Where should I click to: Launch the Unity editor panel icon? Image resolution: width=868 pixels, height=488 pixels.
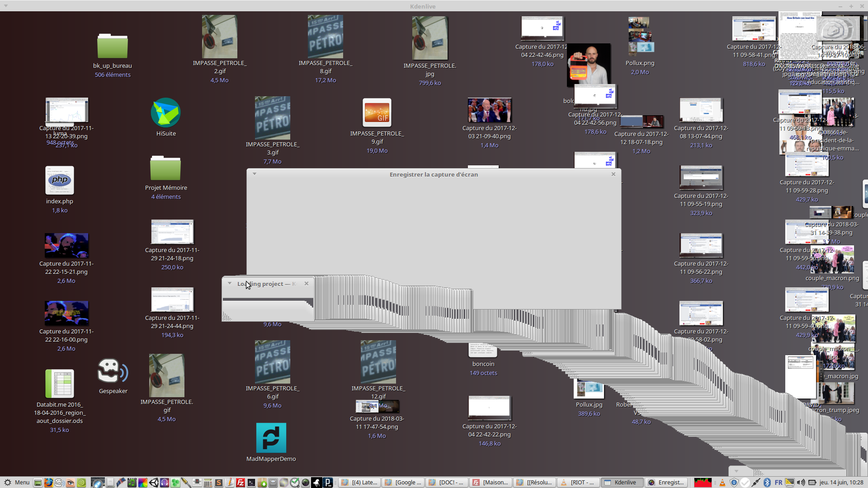[154, 483]
